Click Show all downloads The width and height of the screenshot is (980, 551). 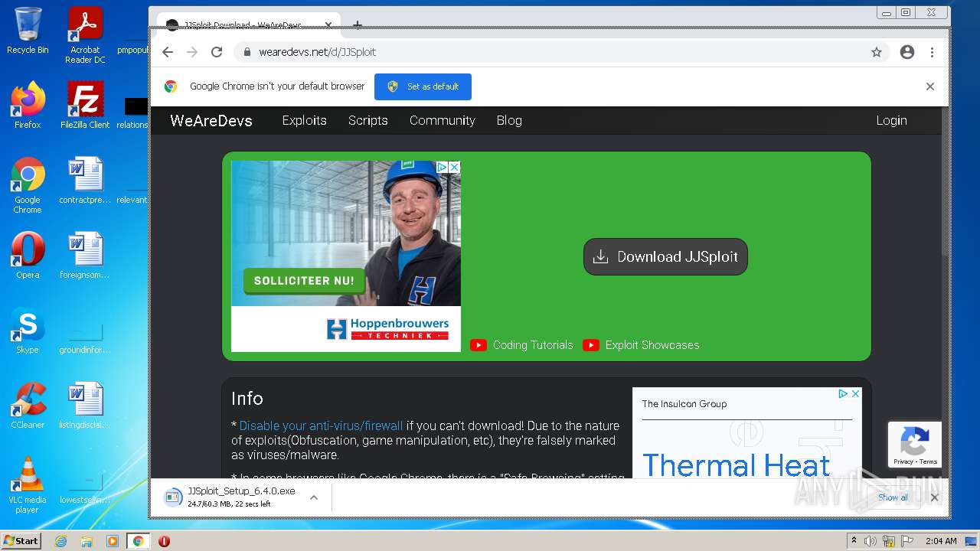893,497
